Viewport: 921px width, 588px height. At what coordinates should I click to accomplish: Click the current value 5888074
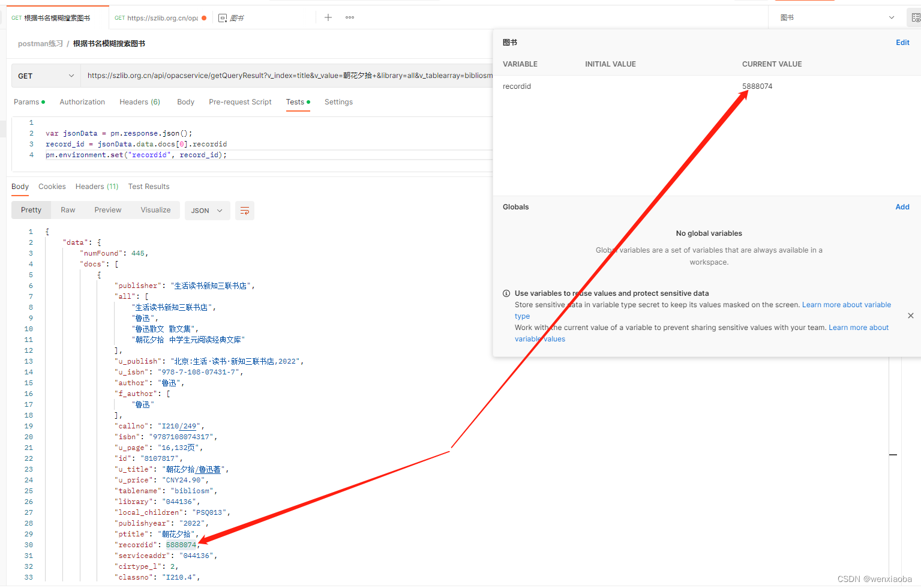[757, 86]
